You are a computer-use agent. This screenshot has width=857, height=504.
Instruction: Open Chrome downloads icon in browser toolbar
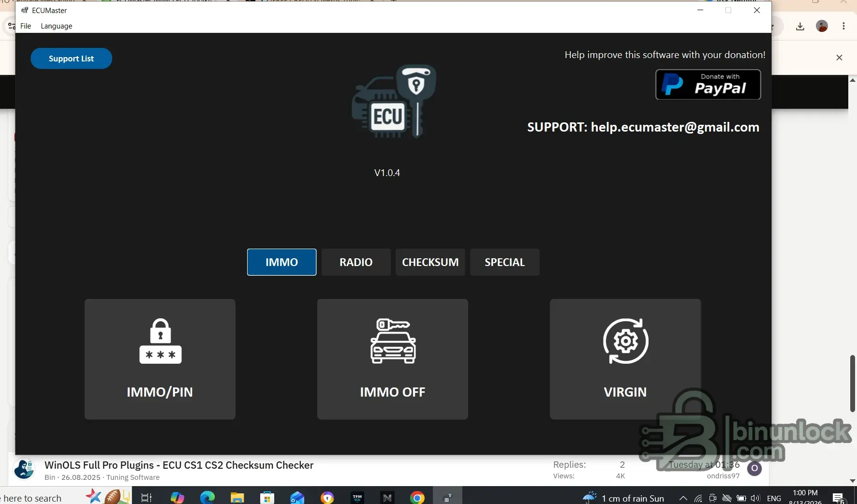[800, 26]
